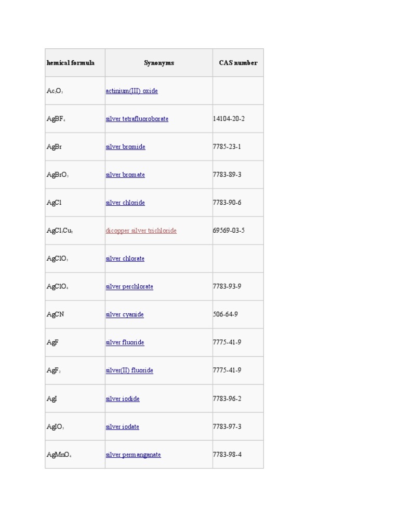Open the red dicopper silver trichloride link
Viewport: 399px width, 532px height.
pos(141,231)
